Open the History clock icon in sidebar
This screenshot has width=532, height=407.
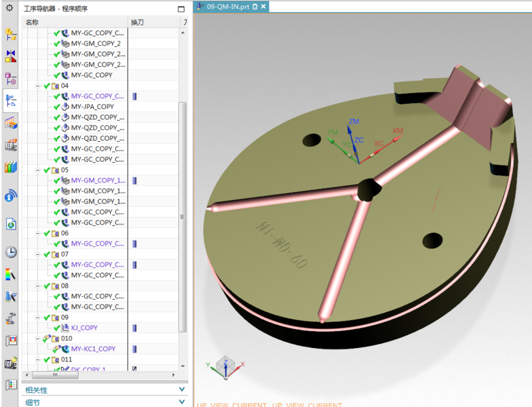point(11,252)
